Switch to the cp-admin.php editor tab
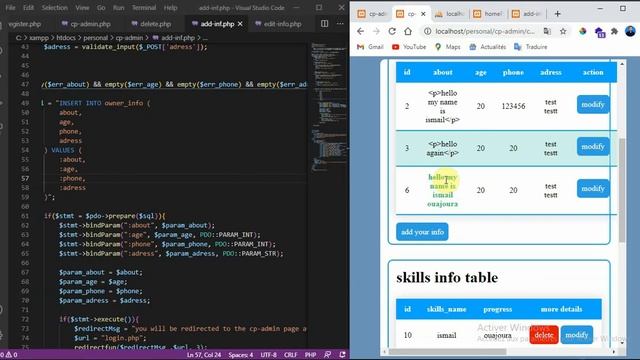Screen dimensions: 640x360 (86, 24)
